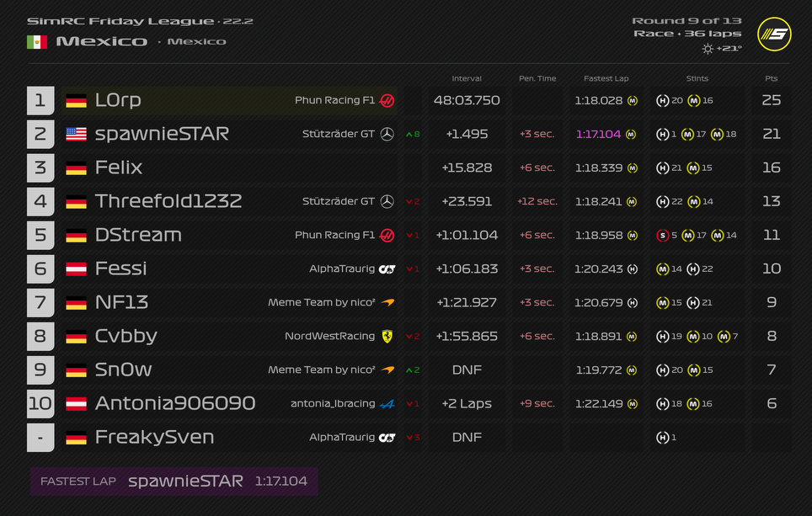This screenshot has width=812, height=516.
Task: Click the purple FASTEST LAP banner
Action: [174, 481]
